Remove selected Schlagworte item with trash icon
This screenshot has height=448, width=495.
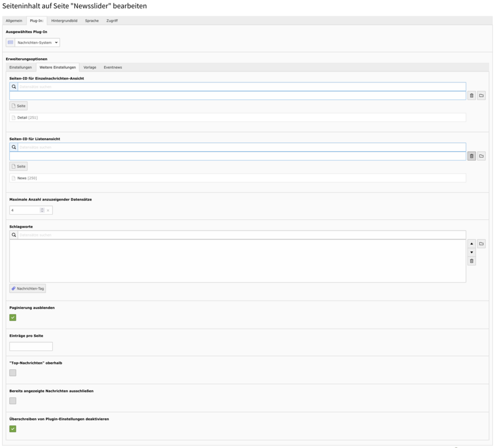click(471, 261)
